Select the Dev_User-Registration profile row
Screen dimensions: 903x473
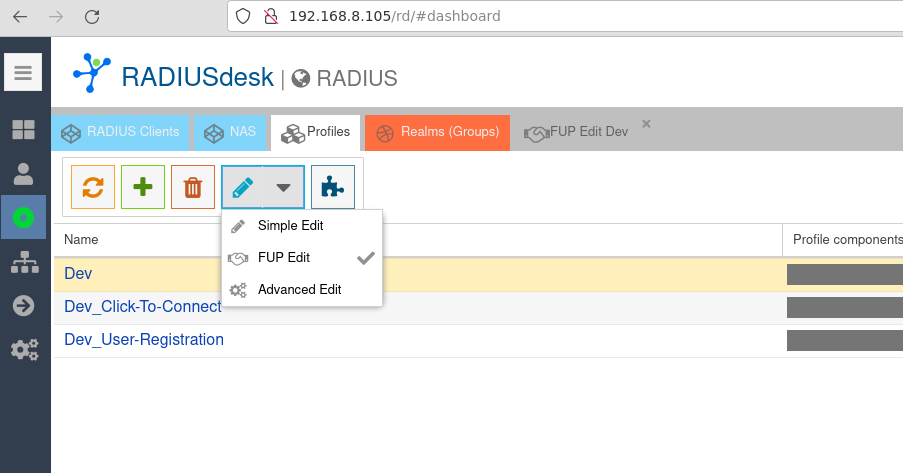coord(144,340)
